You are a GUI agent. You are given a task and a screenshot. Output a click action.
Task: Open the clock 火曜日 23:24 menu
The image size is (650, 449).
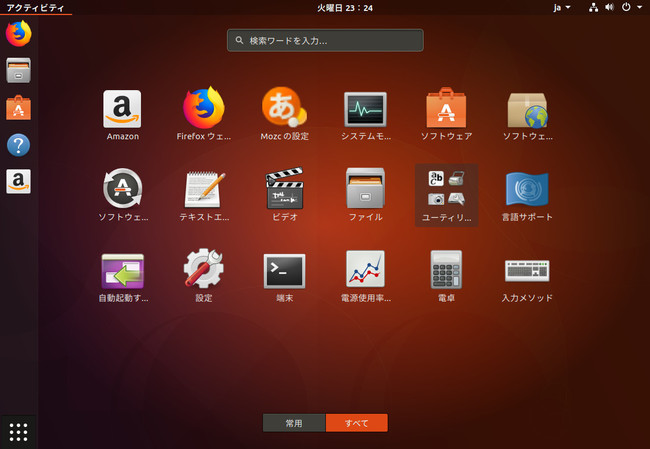point(345,7)
